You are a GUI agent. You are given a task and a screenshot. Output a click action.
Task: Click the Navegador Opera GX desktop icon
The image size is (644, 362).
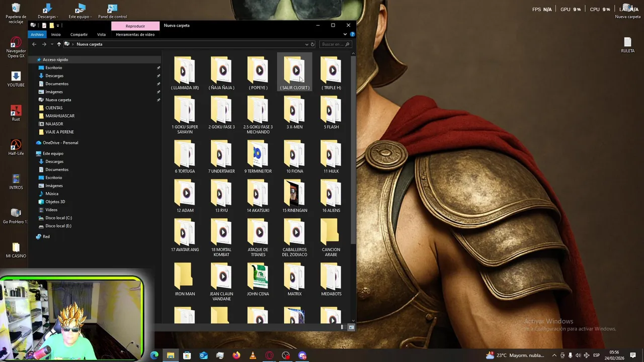(16, 47)
